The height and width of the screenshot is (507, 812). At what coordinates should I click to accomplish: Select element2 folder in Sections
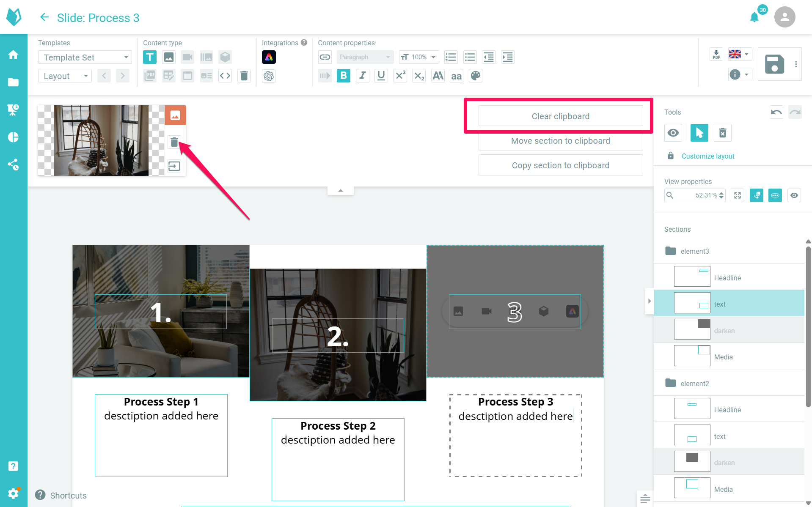694,383
